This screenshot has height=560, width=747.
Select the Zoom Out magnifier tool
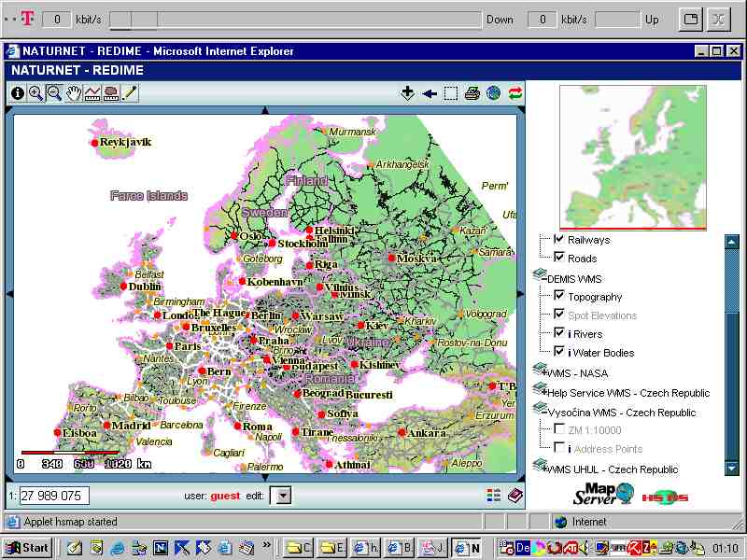click(54, 92)
